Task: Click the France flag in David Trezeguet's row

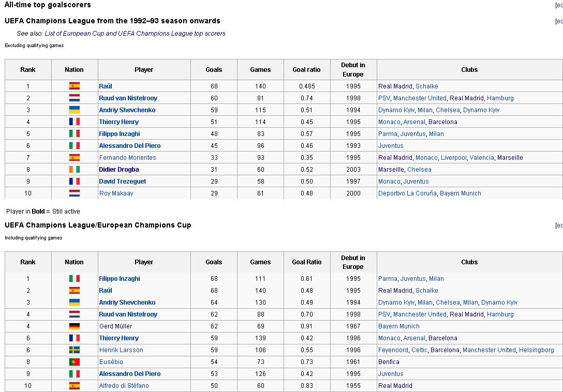Action: click(75, 182)
